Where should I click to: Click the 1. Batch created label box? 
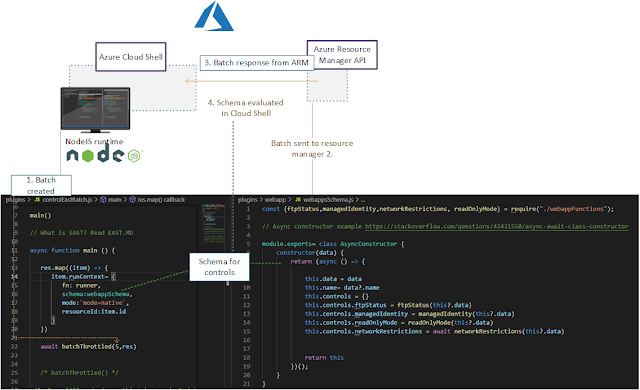(x=41, y=185)
